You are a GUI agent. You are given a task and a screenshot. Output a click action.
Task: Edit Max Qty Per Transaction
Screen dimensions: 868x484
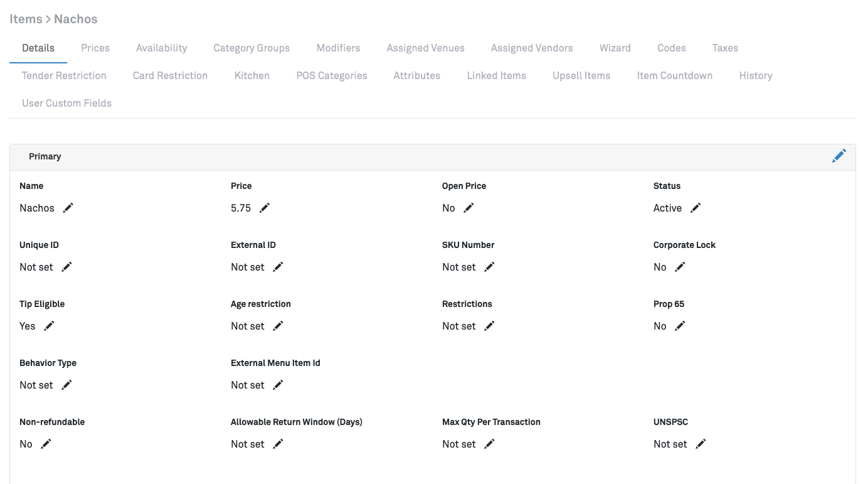(489, 444)
